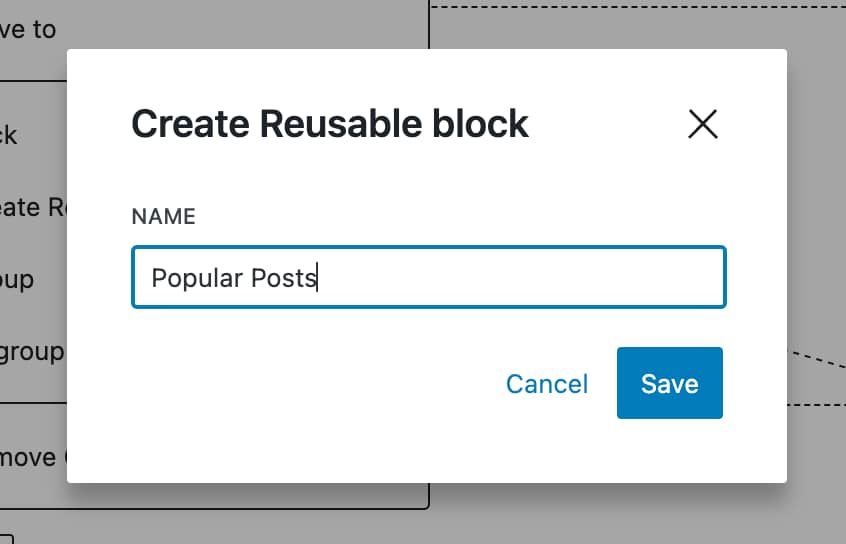Cancel creating the reusable block
The height and width of the screenshot is (544, 846).
point(547,384)
